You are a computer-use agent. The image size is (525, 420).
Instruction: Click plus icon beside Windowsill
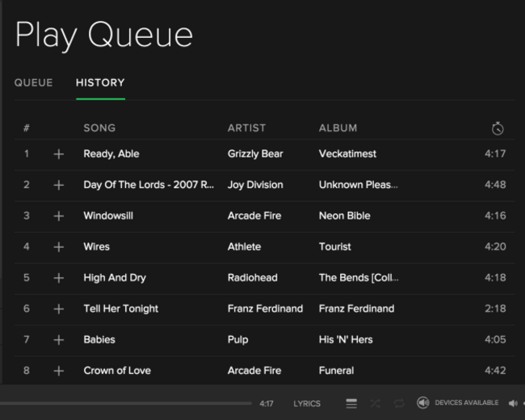point(59,216)
